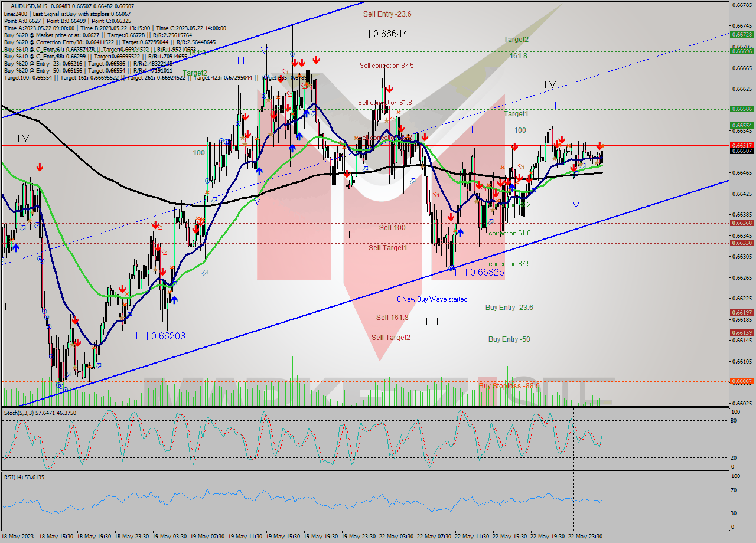The width and height of the screenshot is (756, 543).
Task: Click the green 0.66696 price tag
Action: (742, 51)
